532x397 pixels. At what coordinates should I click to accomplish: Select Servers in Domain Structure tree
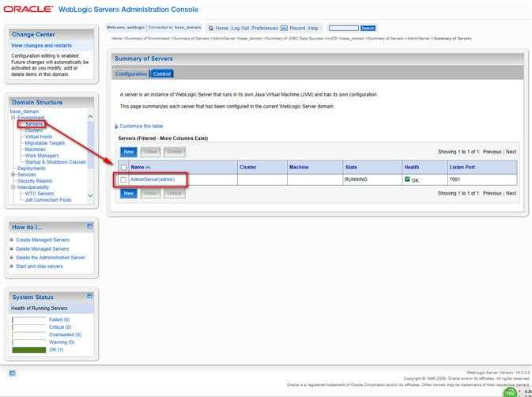[34, 124]
